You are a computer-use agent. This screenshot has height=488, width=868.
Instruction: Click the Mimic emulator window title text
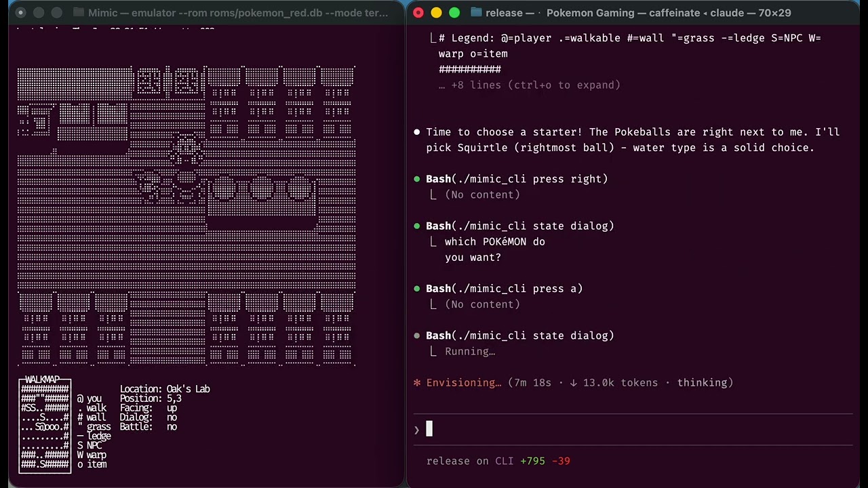tap(238, 12)
